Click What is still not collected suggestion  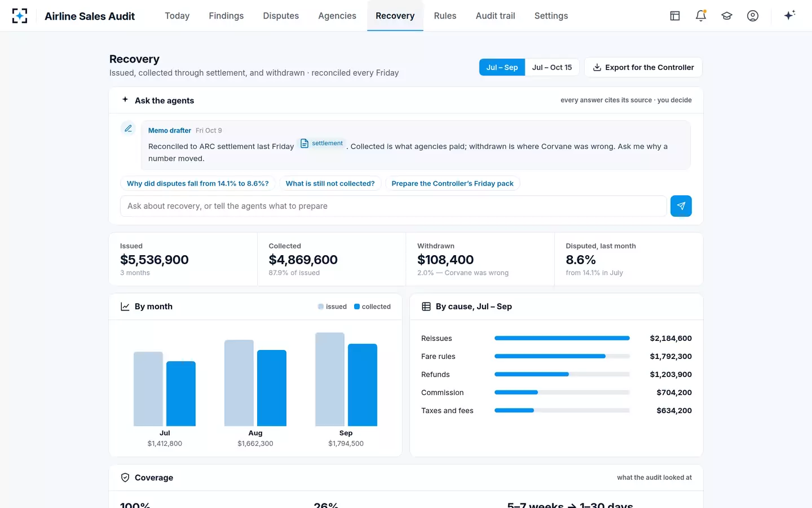coord(330,183)
